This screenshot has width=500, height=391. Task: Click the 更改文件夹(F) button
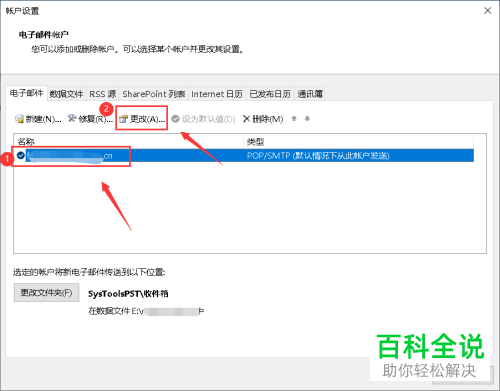click(x=46, y=293)
